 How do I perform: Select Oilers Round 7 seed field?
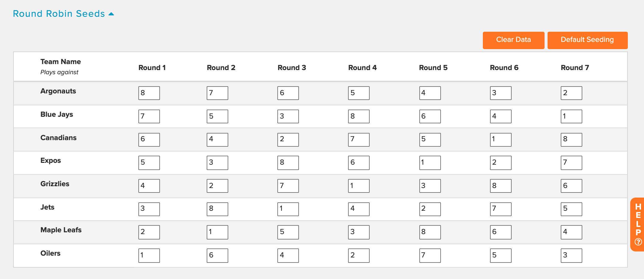(x=572, y=256)
